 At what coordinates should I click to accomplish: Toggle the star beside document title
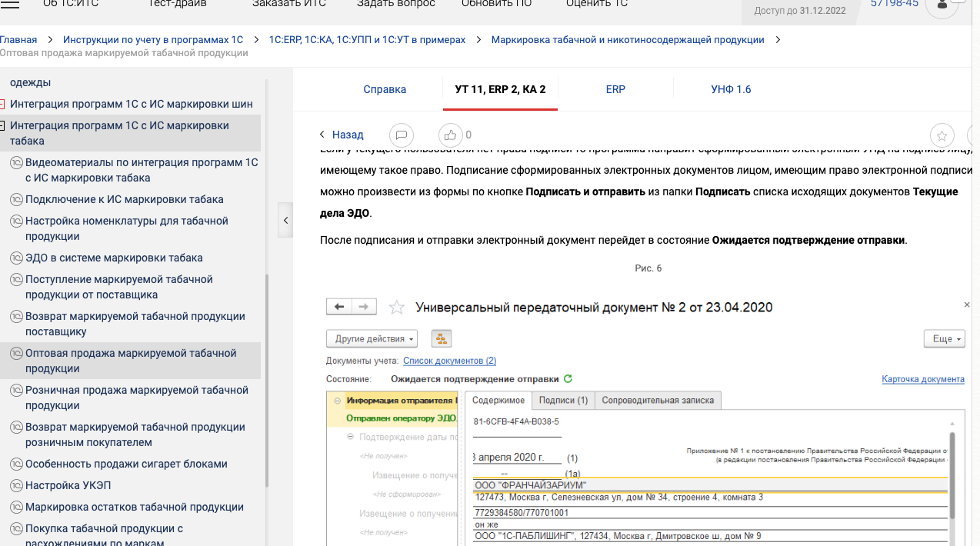pos(397,308)
